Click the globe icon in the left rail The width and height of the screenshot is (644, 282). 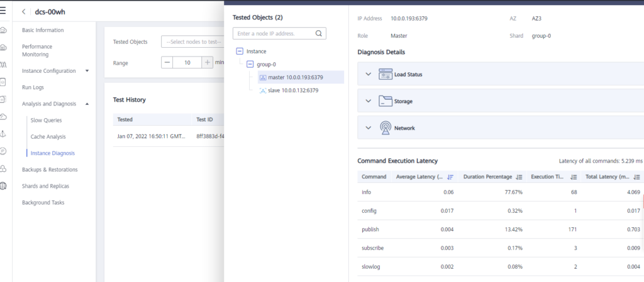click(3, 186)
